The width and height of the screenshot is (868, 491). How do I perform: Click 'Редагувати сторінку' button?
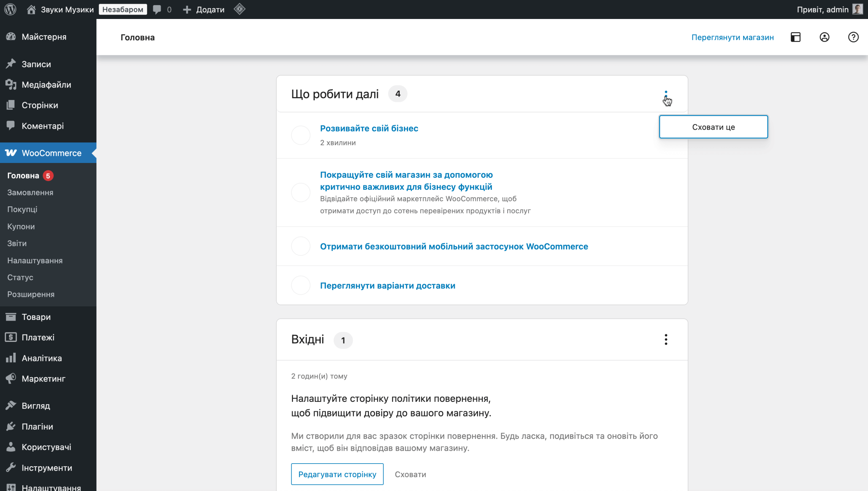tap(337, 474)
